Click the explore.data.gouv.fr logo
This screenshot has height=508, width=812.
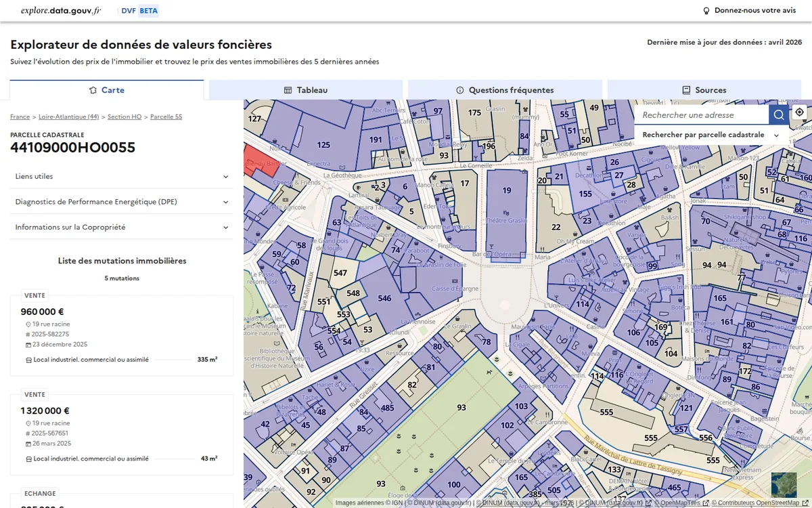click(x=61, y=11)
